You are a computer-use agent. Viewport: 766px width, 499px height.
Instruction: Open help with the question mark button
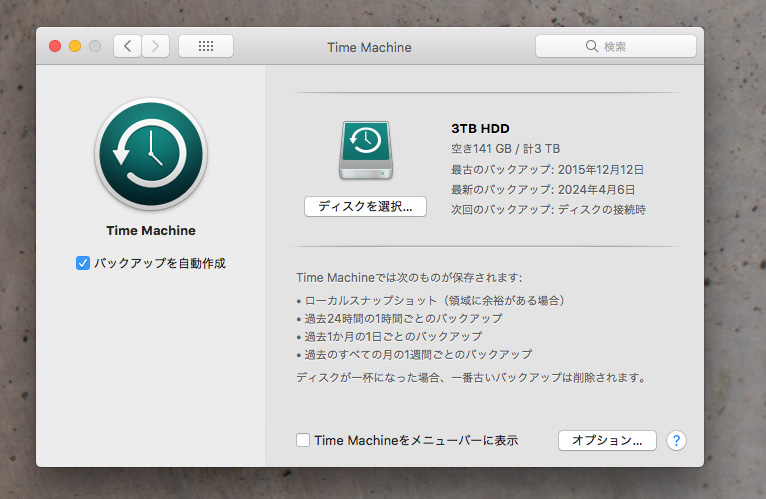point(676,440)
